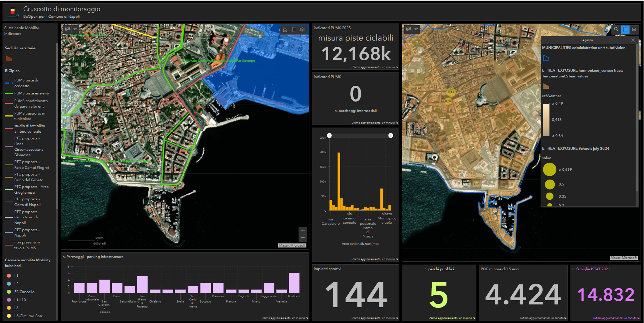
Task: Expand the selection tool dropdown on left map
Action: 75,29
